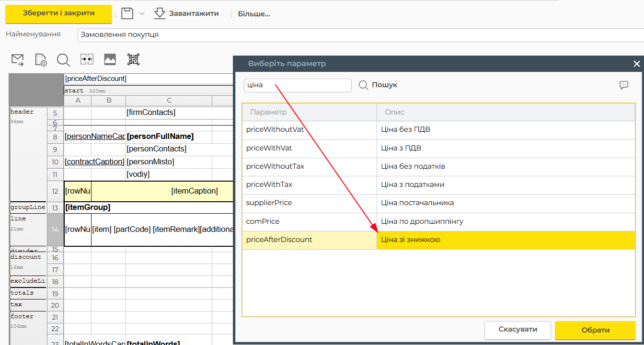This screenshot has height=345, width=644.
Task: Insert picture via image icon
Action: (110, 59)
